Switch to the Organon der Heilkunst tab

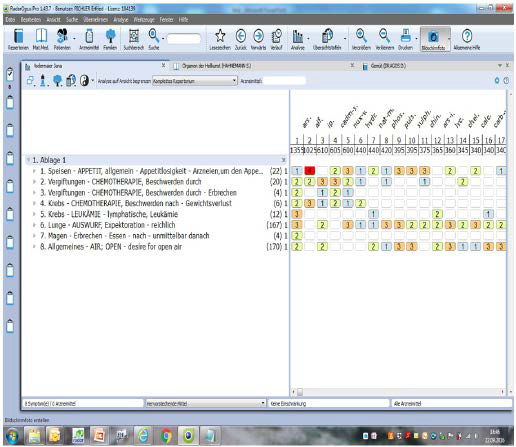tap(216, 66)
